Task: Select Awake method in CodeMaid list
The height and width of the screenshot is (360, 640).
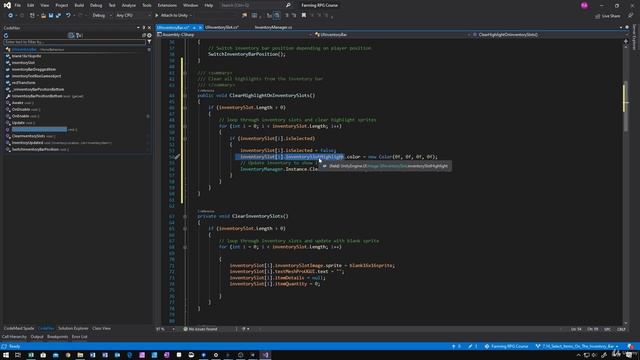Action: 18,103
